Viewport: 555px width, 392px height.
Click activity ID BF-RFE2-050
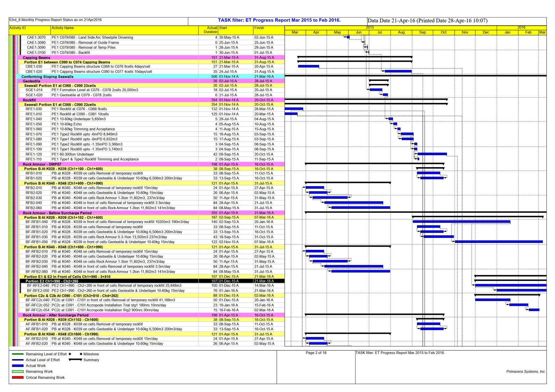click(38, 290)
